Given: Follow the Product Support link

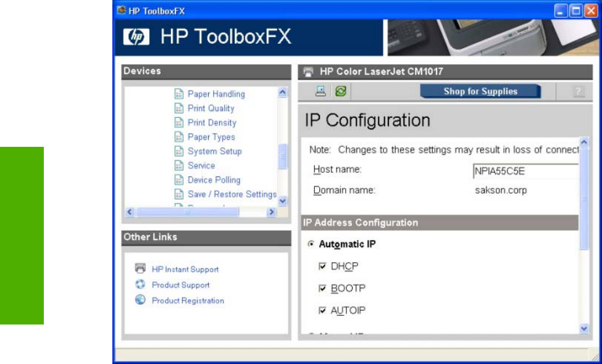Looking at the screenshot, I should 180,285.
